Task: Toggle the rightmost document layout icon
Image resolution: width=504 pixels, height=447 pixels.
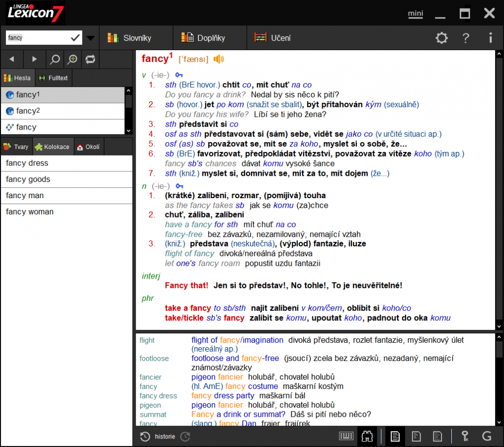Action: click(x=437, y=436)
